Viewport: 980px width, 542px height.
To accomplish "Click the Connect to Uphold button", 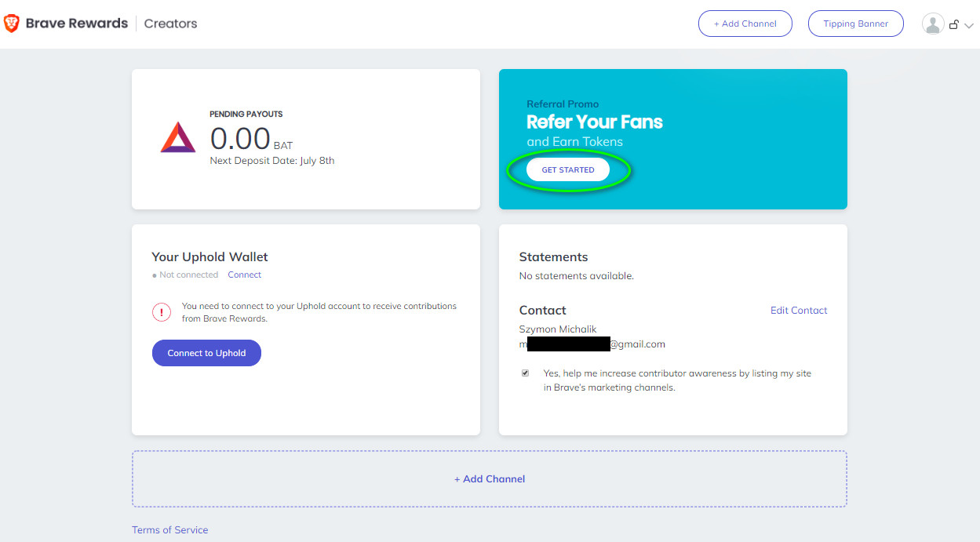I will click(x=206, y=353).
